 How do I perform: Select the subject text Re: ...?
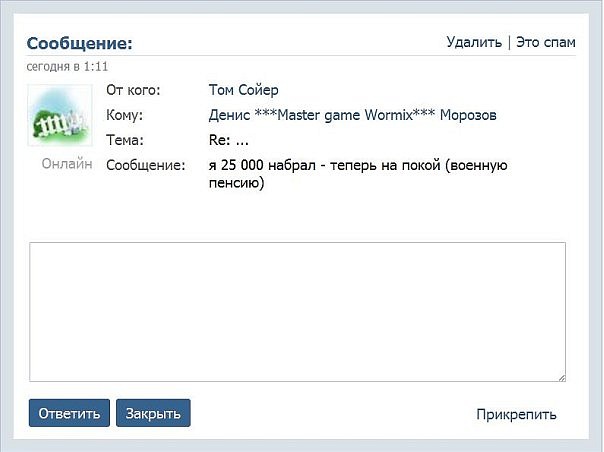pyautogui.click(x=220, y=140)
